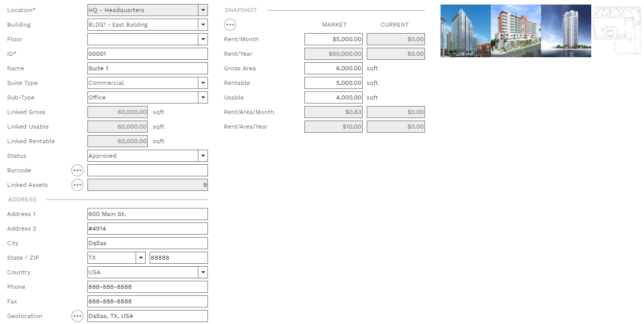644x324 pixels.
Task: Open the Suite Type dropdown
Action: [x=202, y=83]
